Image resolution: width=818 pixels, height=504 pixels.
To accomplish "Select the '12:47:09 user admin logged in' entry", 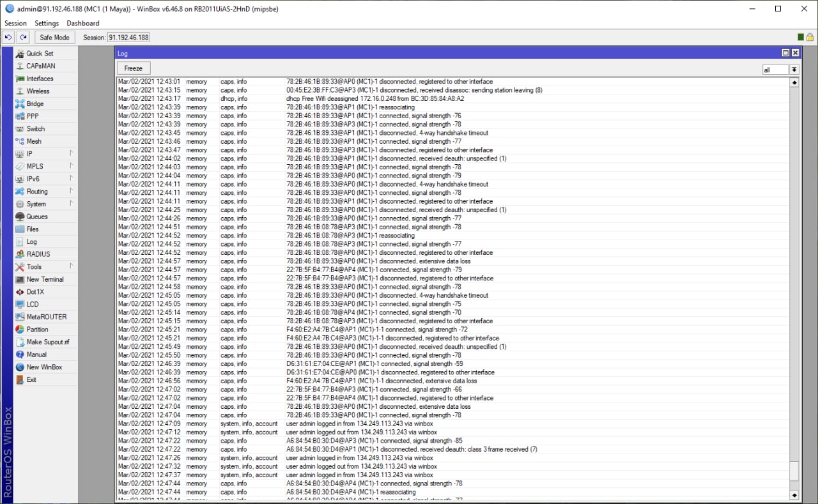I will pos(453,424).
